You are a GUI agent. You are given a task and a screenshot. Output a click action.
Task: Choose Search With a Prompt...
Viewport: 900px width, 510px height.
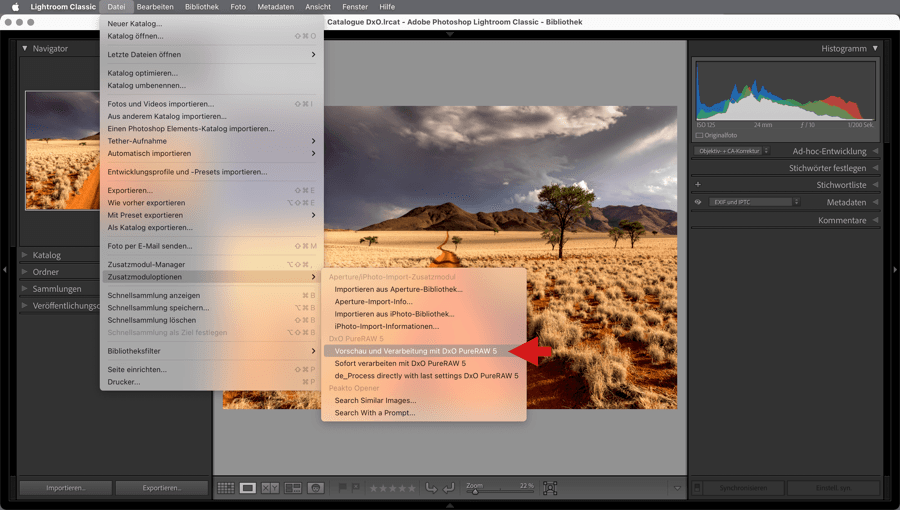[x=424, y=413]
